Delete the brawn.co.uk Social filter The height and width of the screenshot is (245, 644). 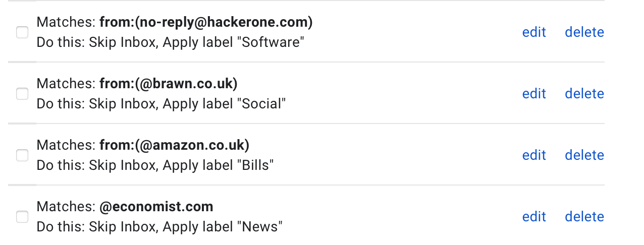[x=584, y=94]
